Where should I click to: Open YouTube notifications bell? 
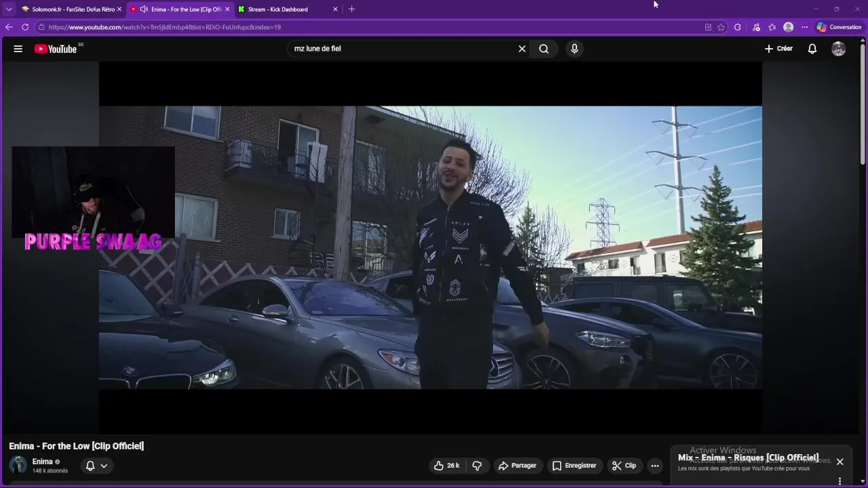(x=812, y=49)
